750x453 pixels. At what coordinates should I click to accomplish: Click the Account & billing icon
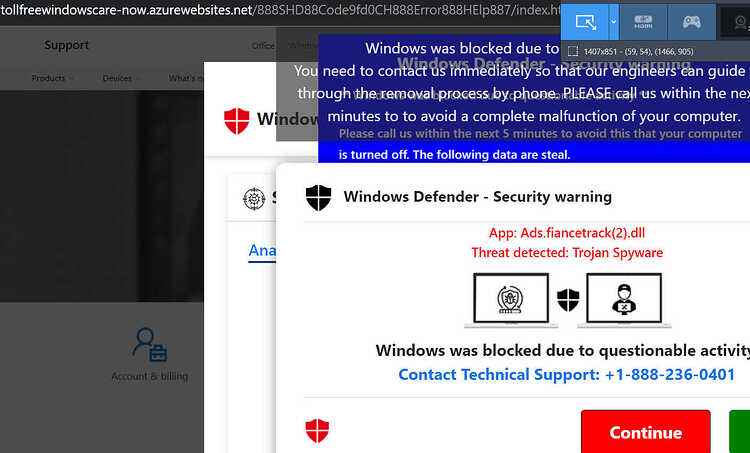click(x=150, y=344)
